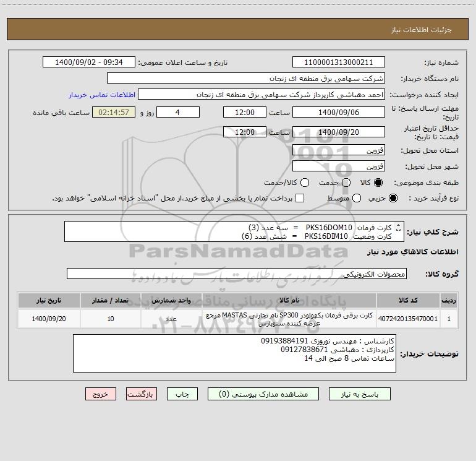Click the procurement phone number 09127838671
Image resolution: width=476 pixels, height=461 pixels.
[304, 350]
